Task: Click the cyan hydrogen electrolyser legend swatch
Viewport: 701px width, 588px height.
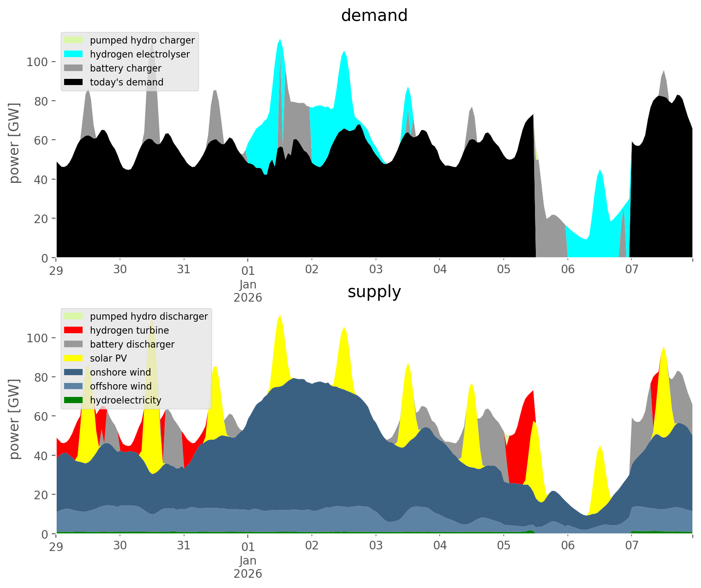Action: coord(74,54)
